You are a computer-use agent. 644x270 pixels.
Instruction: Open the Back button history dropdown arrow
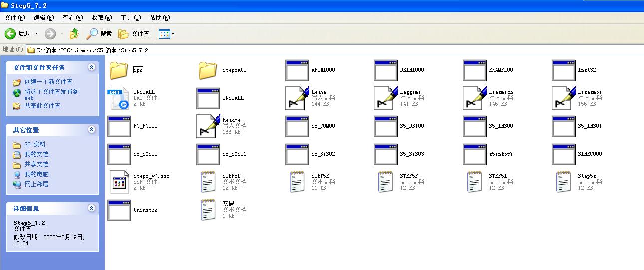click(36, 34)
